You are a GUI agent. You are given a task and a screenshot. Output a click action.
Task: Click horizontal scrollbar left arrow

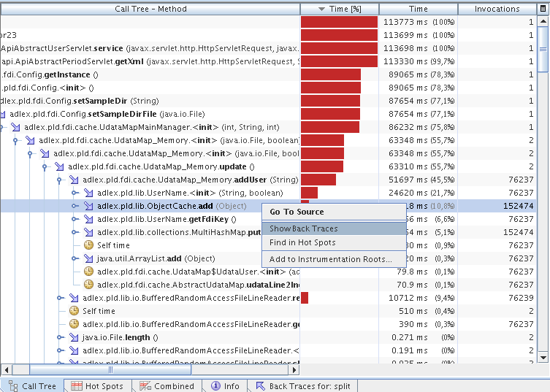[7, 369]
